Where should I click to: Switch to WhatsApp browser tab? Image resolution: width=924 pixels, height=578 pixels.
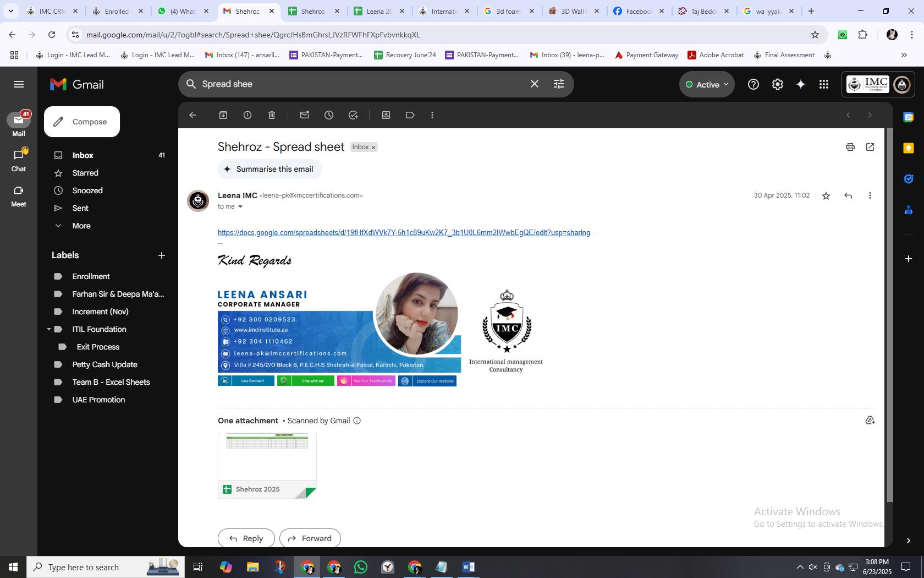point(182,11)
